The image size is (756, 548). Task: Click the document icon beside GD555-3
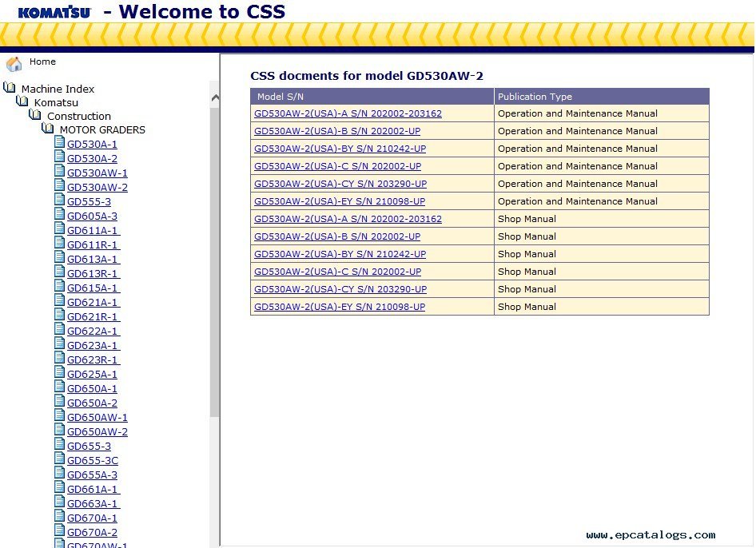[x=59, y=200]
